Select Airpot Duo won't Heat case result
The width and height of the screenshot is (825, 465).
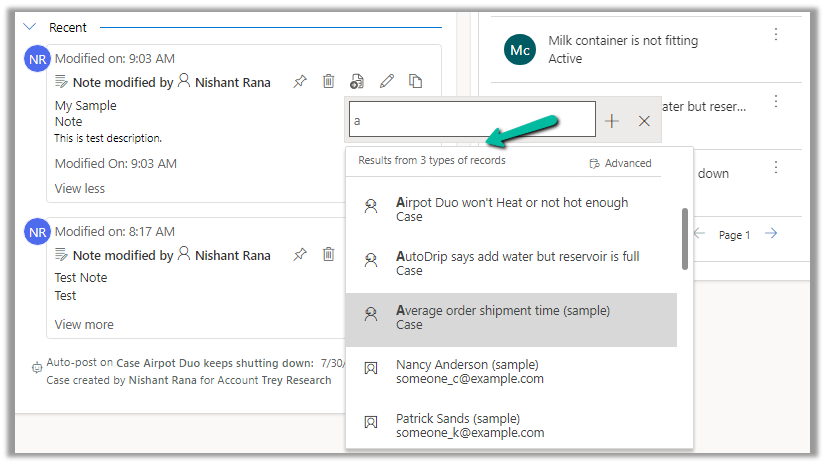(511, 209)
